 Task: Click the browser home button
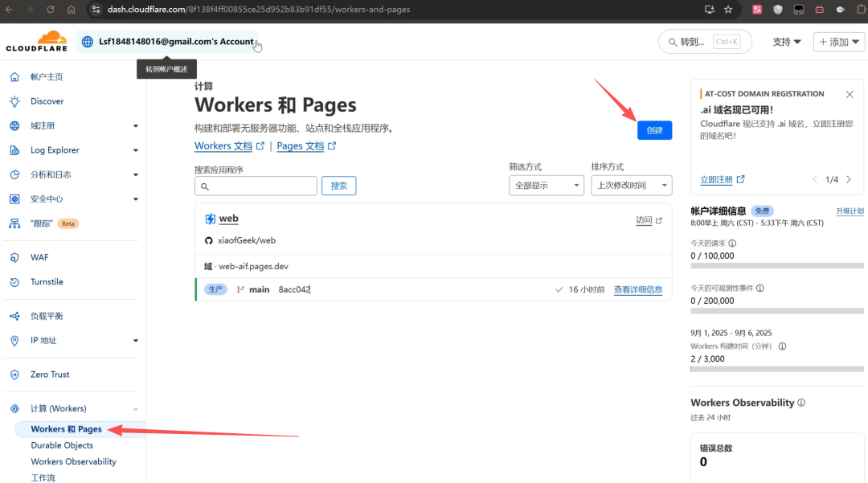71,10
